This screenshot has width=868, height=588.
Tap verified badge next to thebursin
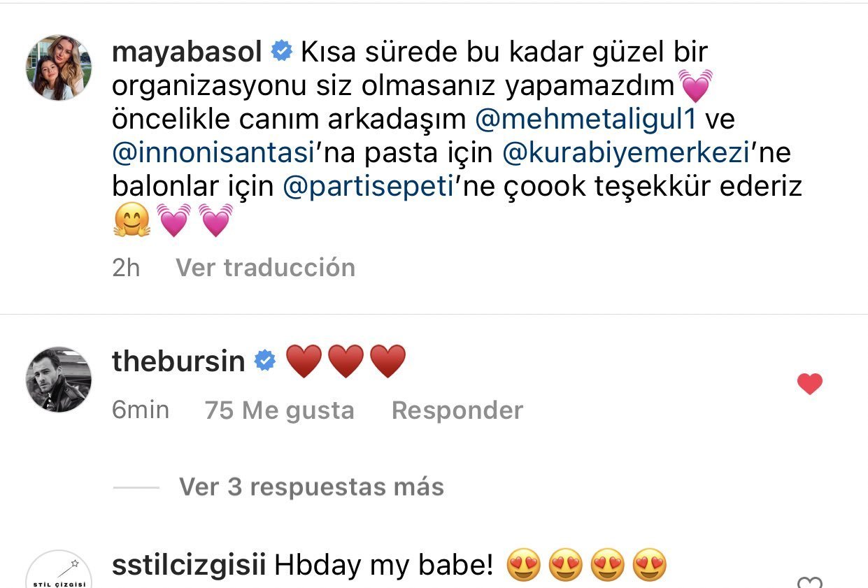pos(264,361)
